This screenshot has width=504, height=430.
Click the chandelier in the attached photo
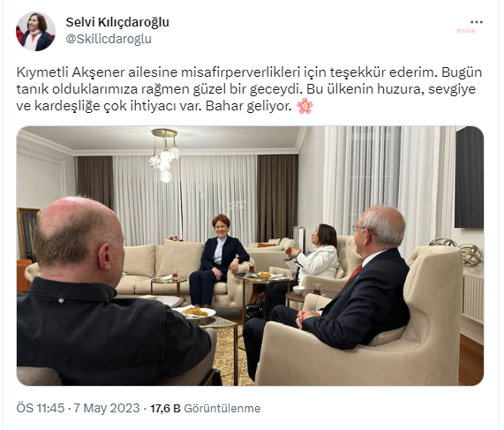pos(165,155)
